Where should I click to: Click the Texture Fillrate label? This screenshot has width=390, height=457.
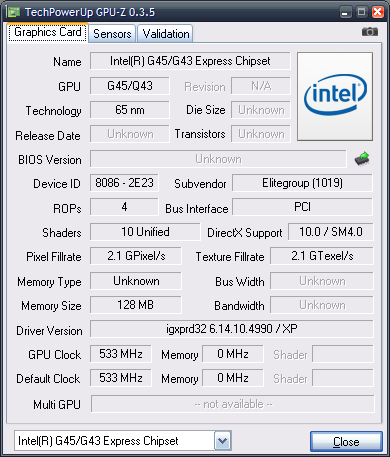pos(230,257)
